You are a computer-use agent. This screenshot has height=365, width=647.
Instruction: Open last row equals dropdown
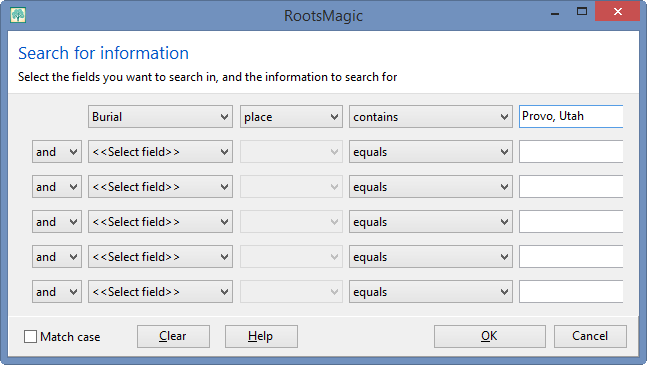pyautogui.click(x=431, y=292)
